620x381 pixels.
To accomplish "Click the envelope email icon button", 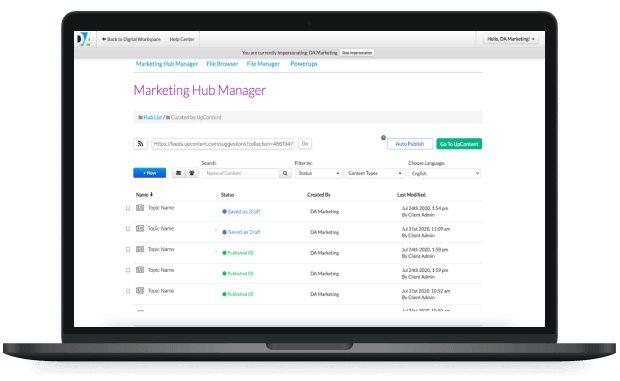I will click(x=179, y=173).
